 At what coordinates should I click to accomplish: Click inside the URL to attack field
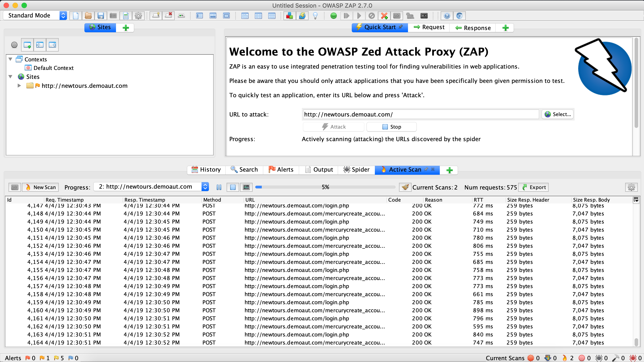coord(420,114)
